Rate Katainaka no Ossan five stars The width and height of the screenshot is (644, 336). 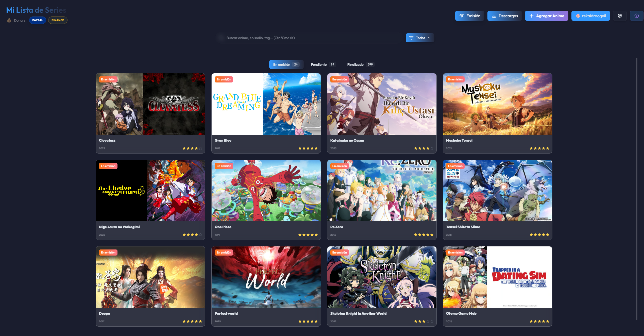coord(432,148)
